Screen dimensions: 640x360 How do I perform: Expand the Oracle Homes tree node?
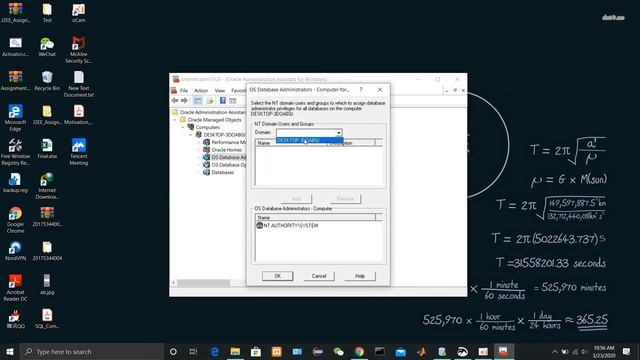(199, 150)
